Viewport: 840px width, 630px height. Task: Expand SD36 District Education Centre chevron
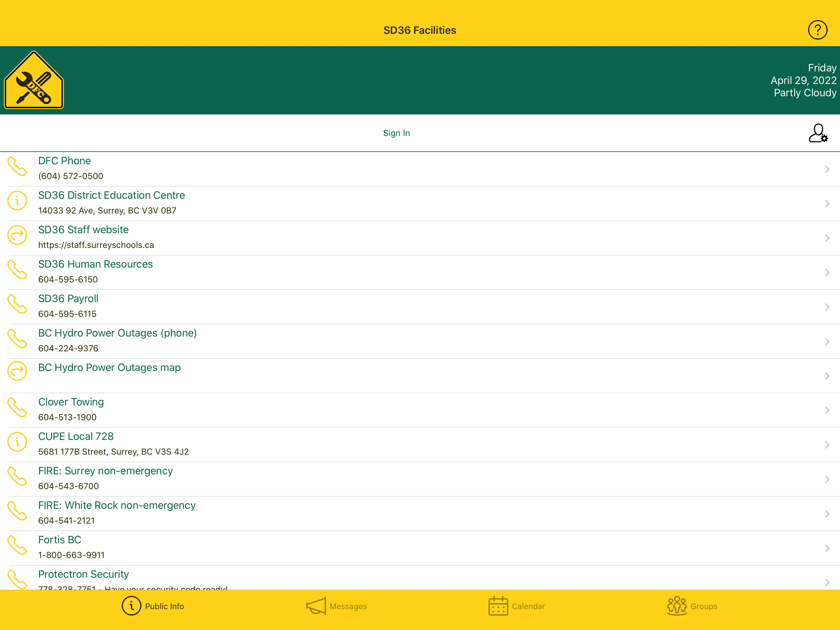(827, 204)
